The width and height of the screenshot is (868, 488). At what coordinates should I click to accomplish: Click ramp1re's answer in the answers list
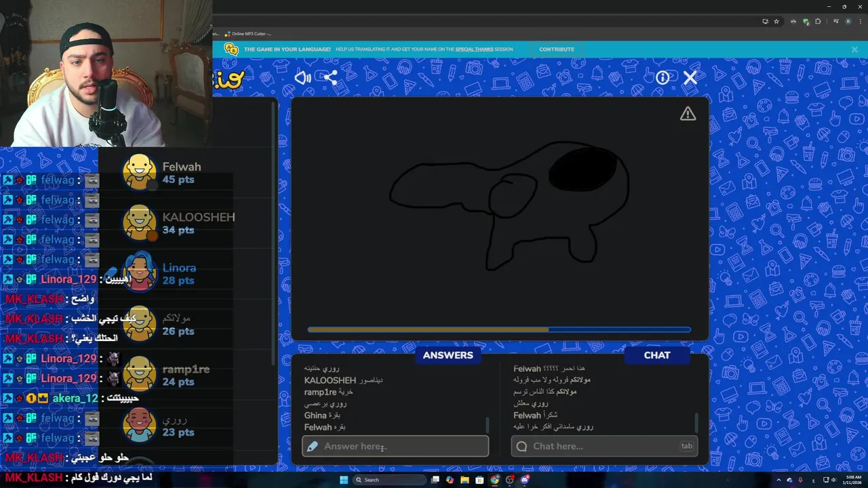tap(329, 392)
